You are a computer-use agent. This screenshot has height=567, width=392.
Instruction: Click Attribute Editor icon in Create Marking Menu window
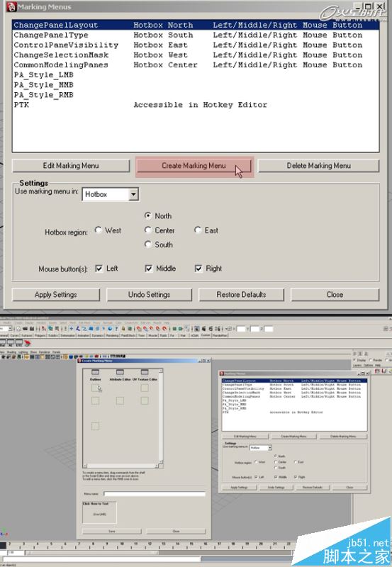point(120,373)
